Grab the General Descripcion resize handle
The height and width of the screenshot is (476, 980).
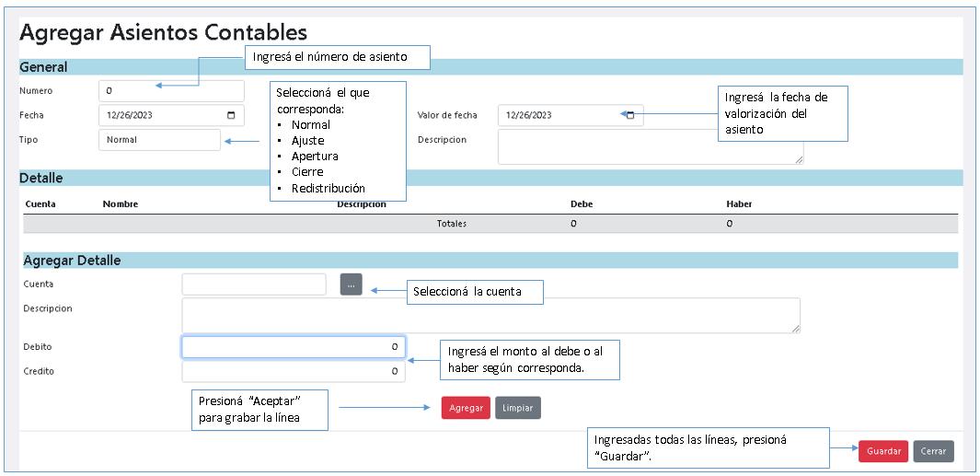(799, 160)
